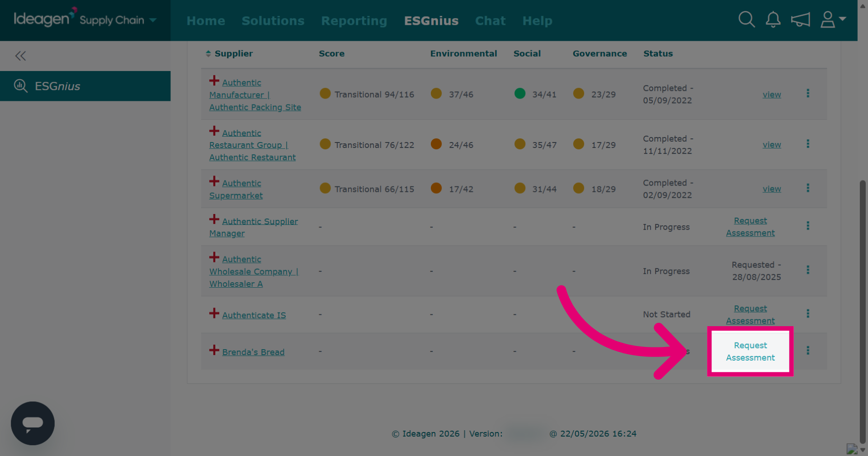The image size is (868, 456).
Task: Click orange Environmental score dot 24/46
Action: 436,144
